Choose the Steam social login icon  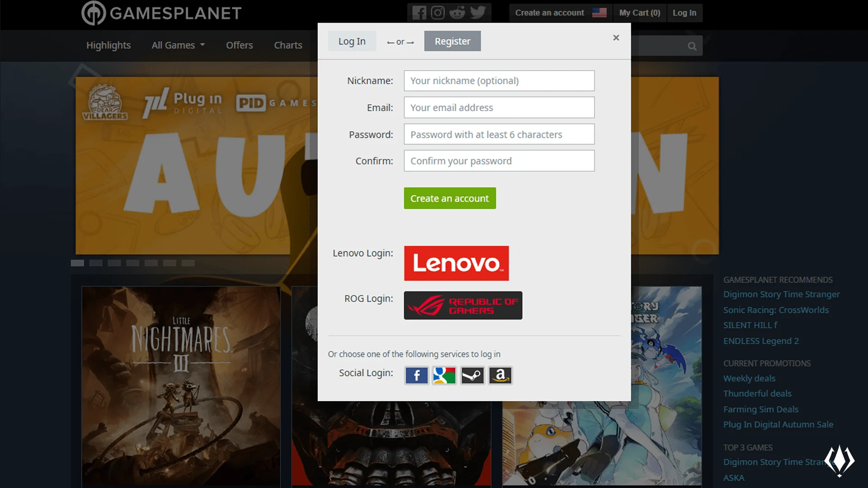coord(472,375)
